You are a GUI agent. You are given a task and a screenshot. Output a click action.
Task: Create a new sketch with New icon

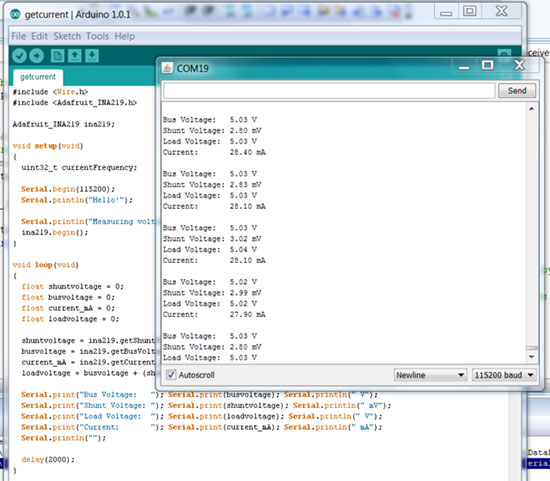58,56
